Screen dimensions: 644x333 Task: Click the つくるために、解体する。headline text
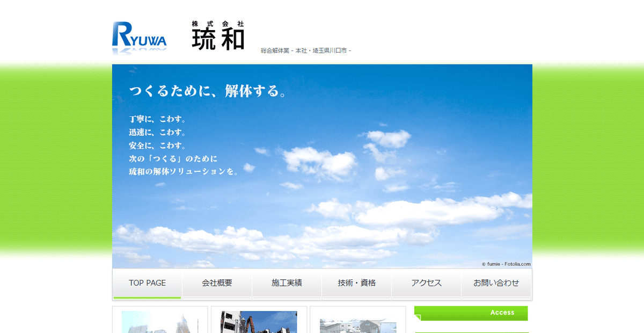click(208, 91)
